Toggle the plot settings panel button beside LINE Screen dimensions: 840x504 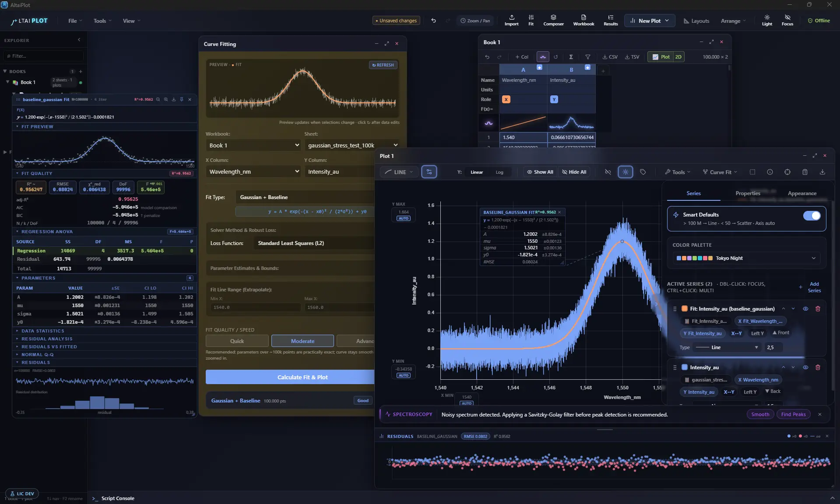click(x=429, y=172)
